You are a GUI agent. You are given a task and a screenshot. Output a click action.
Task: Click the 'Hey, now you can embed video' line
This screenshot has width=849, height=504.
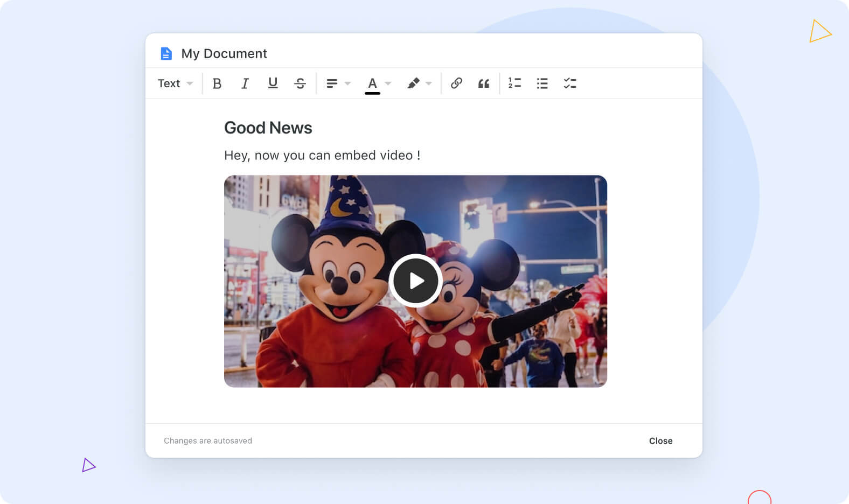322,155
